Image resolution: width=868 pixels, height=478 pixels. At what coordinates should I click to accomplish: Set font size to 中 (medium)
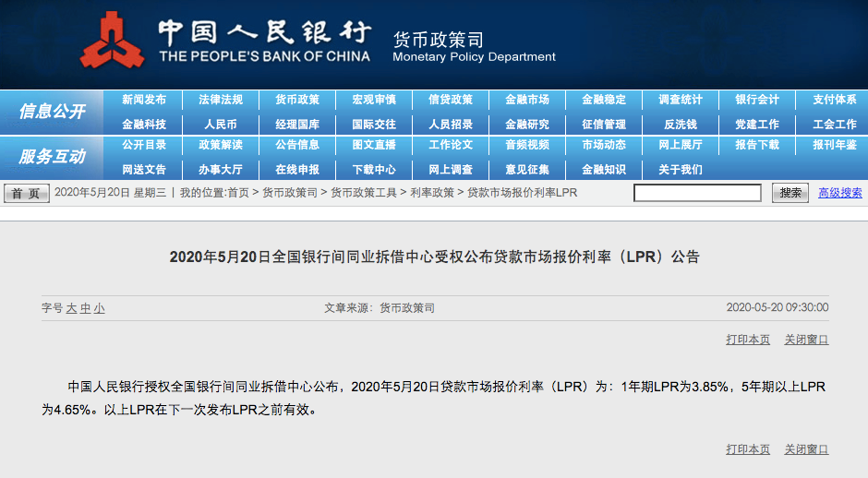[85, 308]
